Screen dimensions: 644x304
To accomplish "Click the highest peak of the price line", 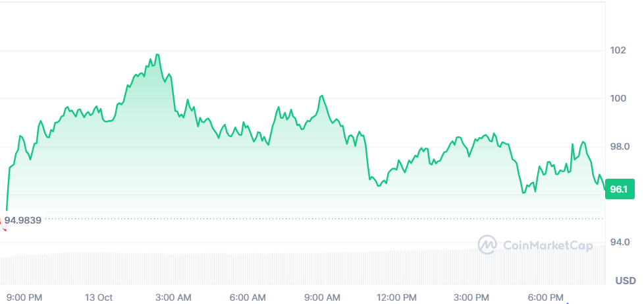I will click(157, 55).
